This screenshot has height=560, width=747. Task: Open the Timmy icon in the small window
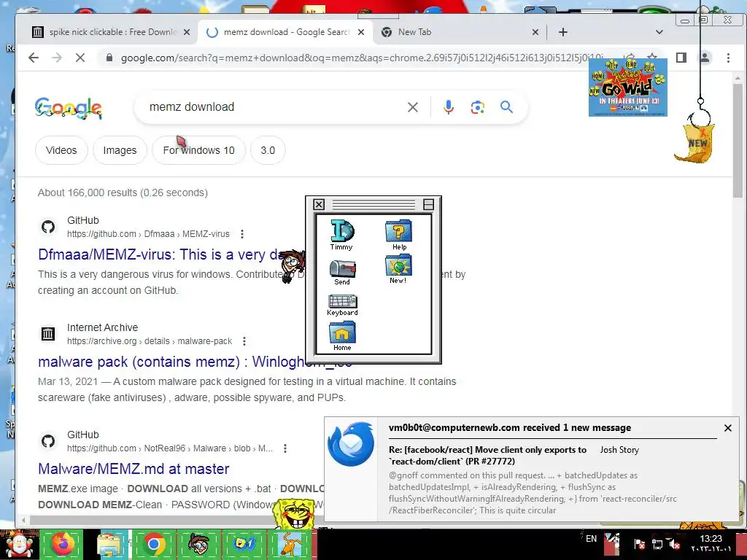coord(341,235)
